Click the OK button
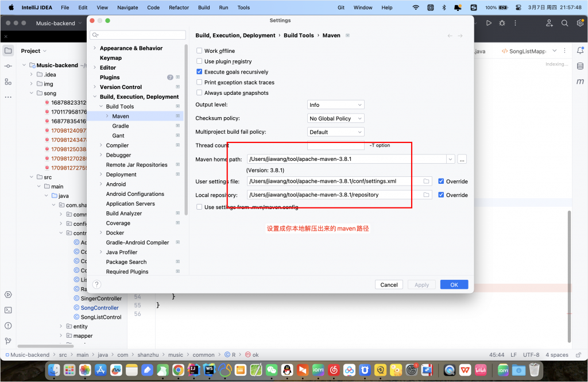The height and width of the screenshot is (382, 588). 454,284
